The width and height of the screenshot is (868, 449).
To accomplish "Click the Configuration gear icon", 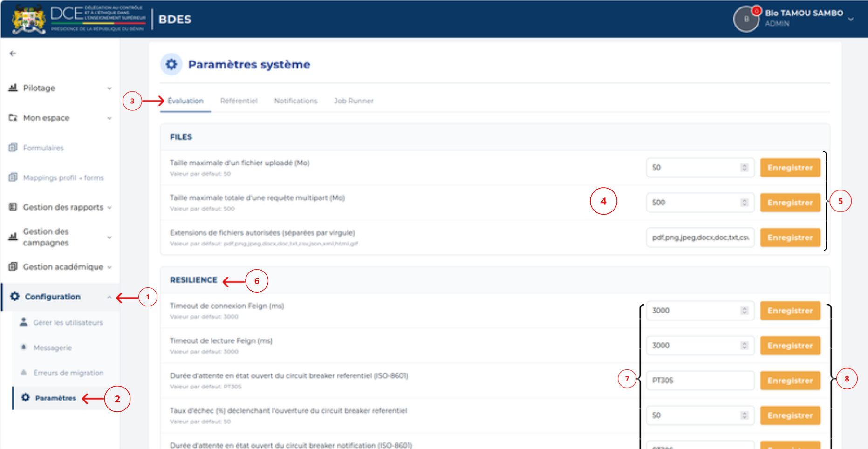I will tap(15, 296).
